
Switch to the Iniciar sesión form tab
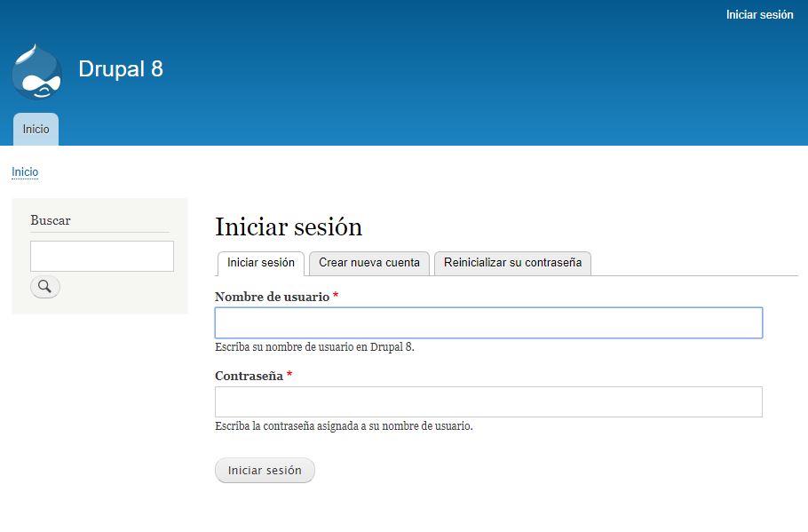coord(261,263)
